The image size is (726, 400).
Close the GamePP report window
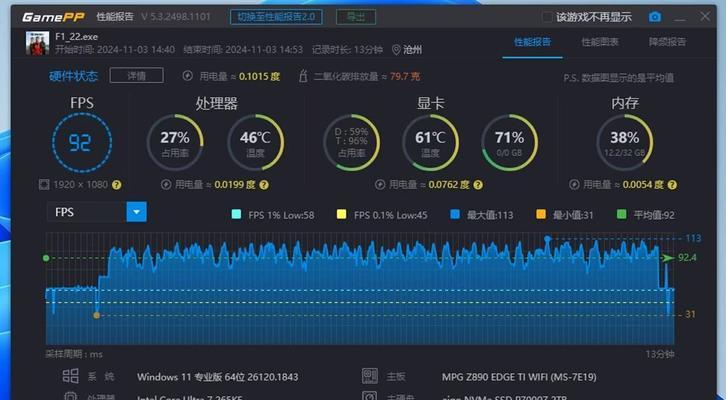[705, 17]
